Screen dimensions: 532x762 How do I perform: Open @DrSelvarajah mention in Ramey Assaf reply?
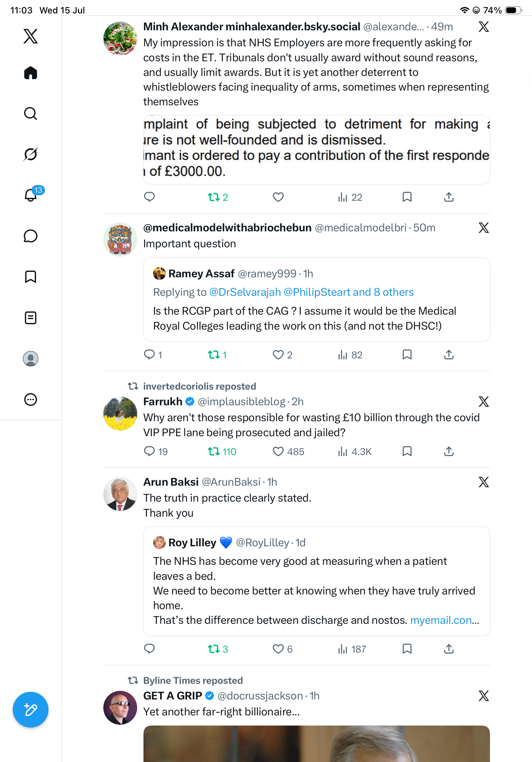point(245,292)
